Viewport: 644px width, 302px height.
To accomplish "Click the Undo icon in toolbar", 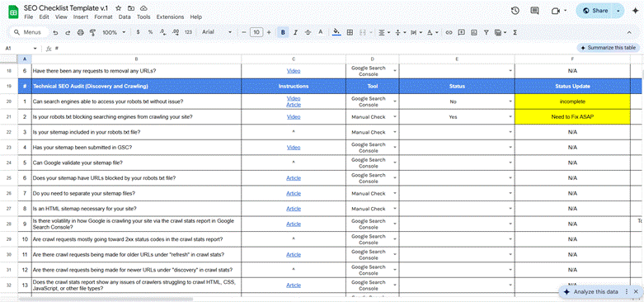I will coord(55,32).
